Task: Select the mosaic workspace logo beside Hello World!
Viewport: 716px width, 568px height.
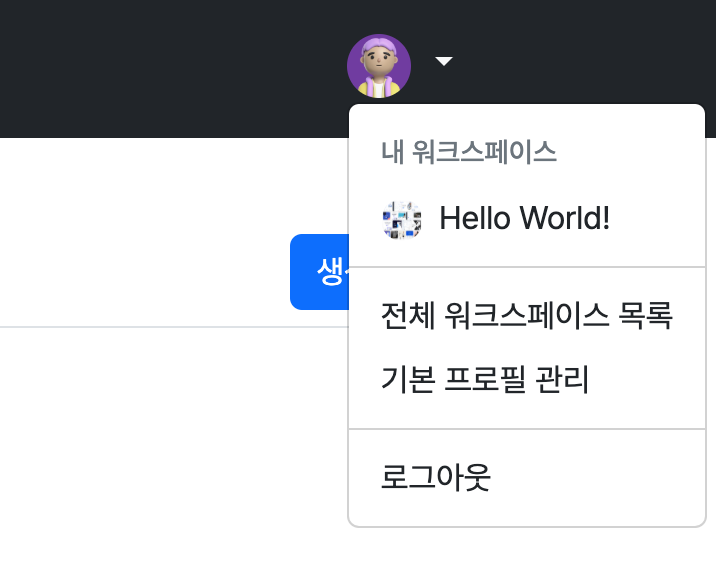Action: click(402, 220)
